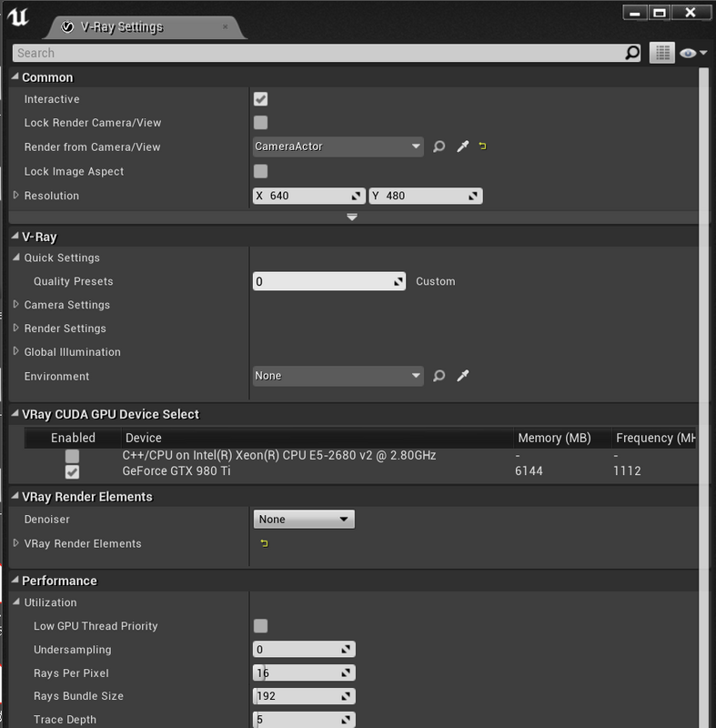Image resolution: width=716 pixels, height=728 pixels.
Task: Collapse VRay CUDA GPU Device Select section
Action: [x=15, y=413]
